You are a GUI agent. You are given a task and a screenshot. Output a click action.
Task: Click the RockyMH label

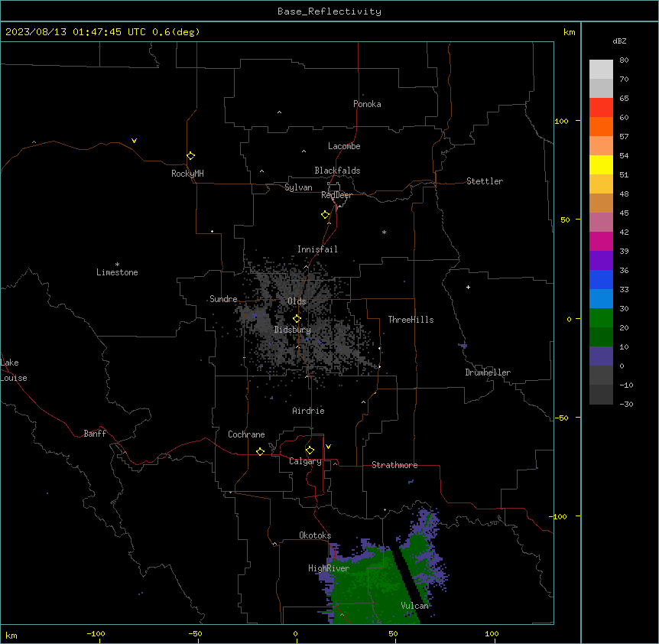[187, 174]
